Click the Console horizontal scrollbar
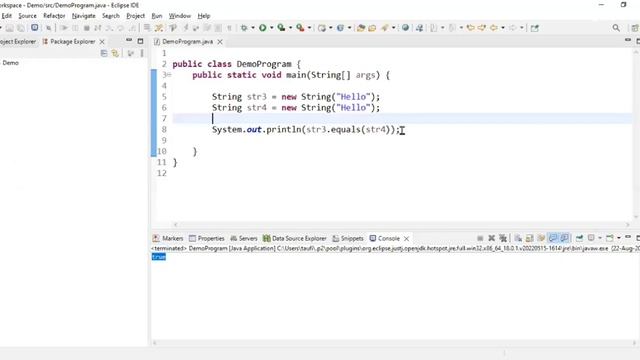 (x=395, y=343)
